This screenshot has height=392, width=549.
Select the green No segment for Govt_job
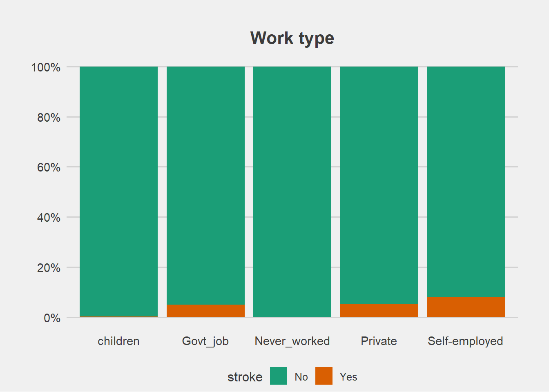pos(205,185)
